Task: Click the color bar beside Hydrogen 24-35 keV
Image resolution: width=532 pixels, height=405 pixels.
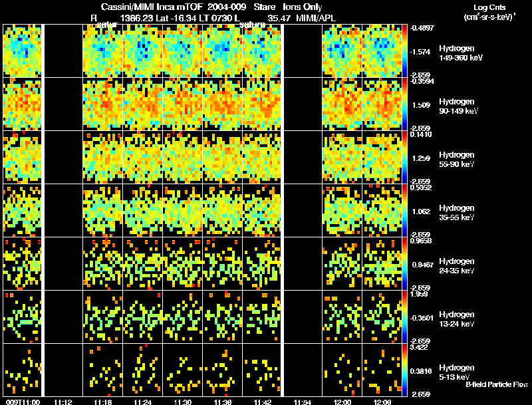Action: tap(404, 264)
